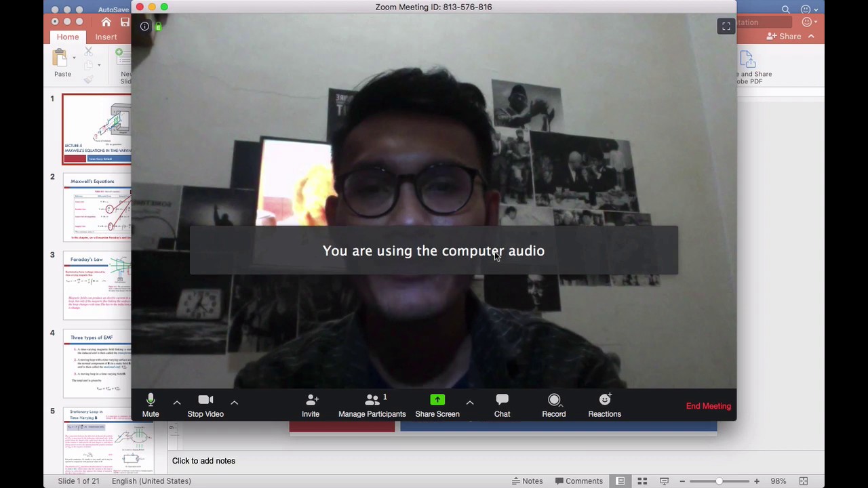Image resolution: width=868 pixels, height=488 pixels.
Task: Open Paste dropdown arrow
Action: click(74, 58)
